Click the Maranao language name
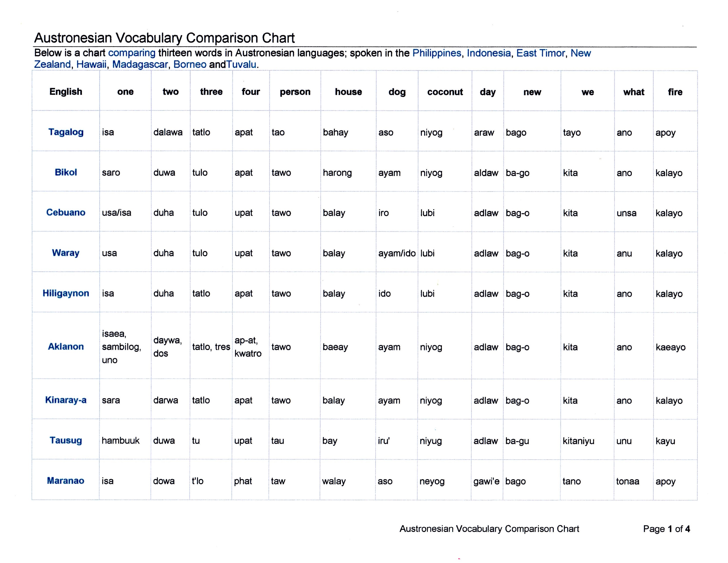 coord(66,481)
